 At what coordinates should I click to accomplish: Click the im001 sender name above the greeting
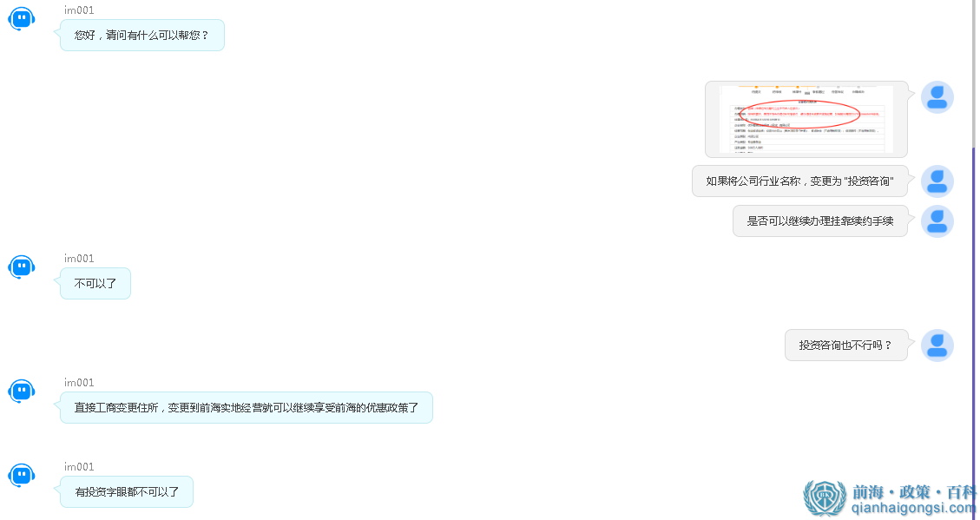point(76,10)
